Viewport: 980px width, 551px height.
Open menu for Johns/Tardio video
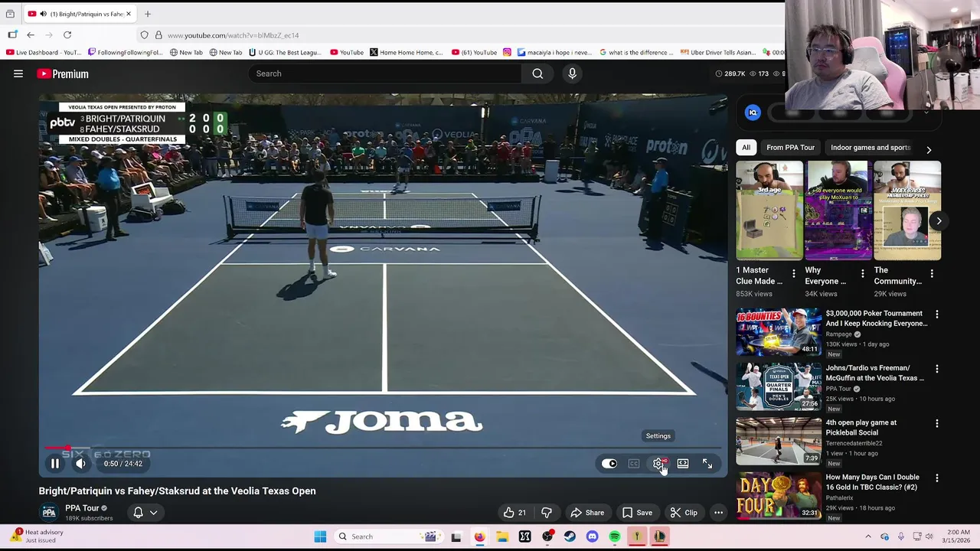tap(936, 369)
